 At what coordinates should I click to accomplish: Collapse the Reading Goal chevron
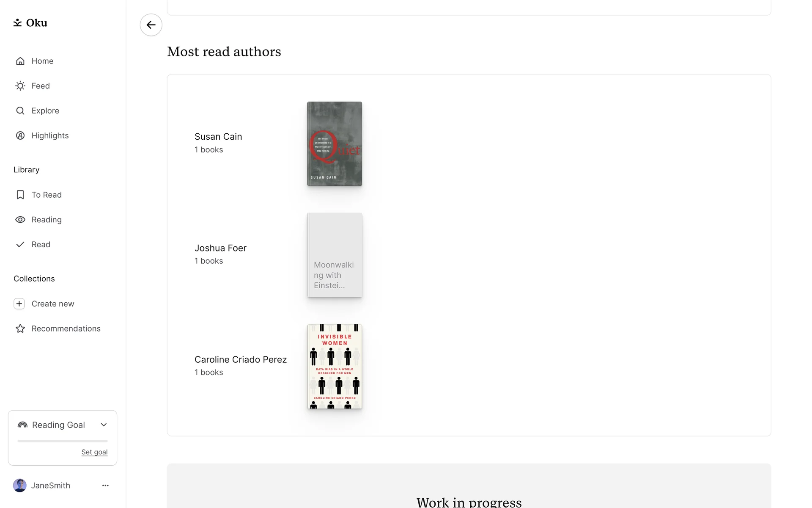tap(104, 425)
